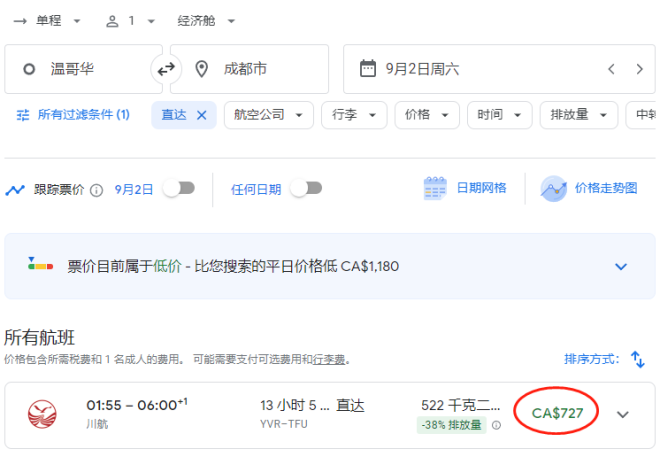The width and height of the screenshot is (660, 457).
Task: Remove the 直达 filter with X icon
Action: (x=201, y=115)
